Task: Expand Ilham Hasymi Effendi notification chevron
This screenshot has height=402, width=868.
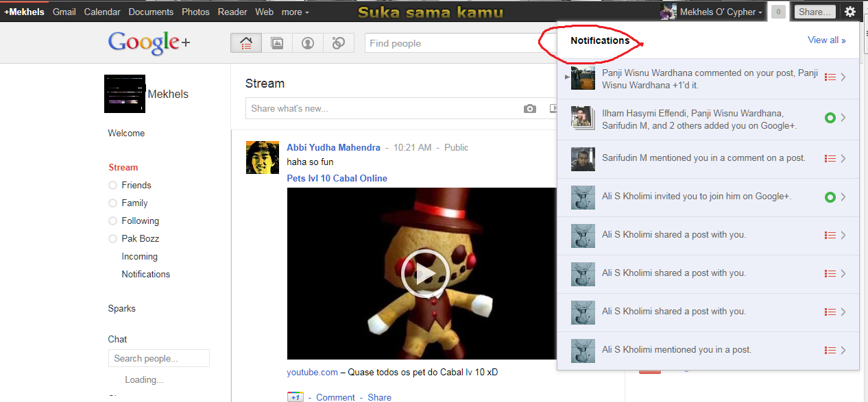Action: 843,118
